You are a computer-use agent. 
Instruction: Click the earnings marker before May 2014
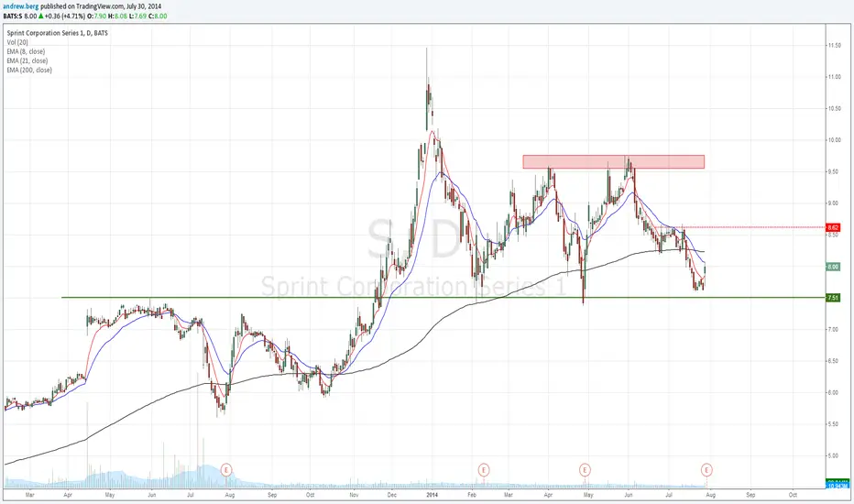coord(585,470)
